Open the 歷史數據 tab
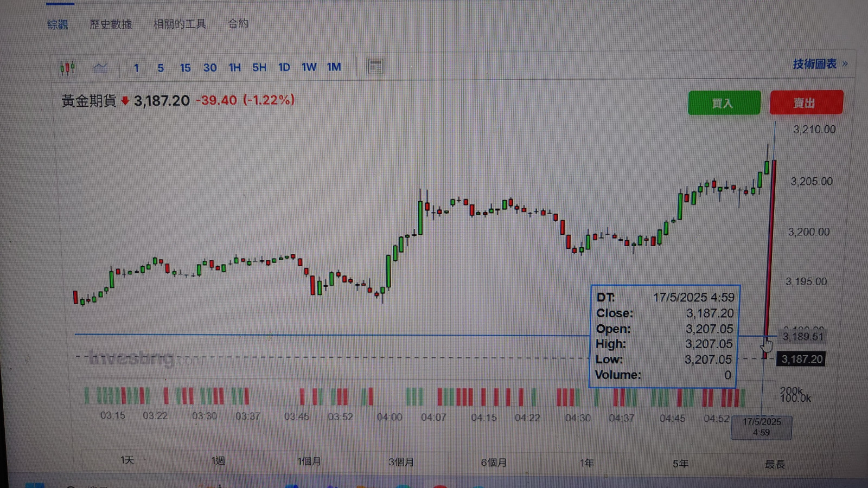 point(111,24)
